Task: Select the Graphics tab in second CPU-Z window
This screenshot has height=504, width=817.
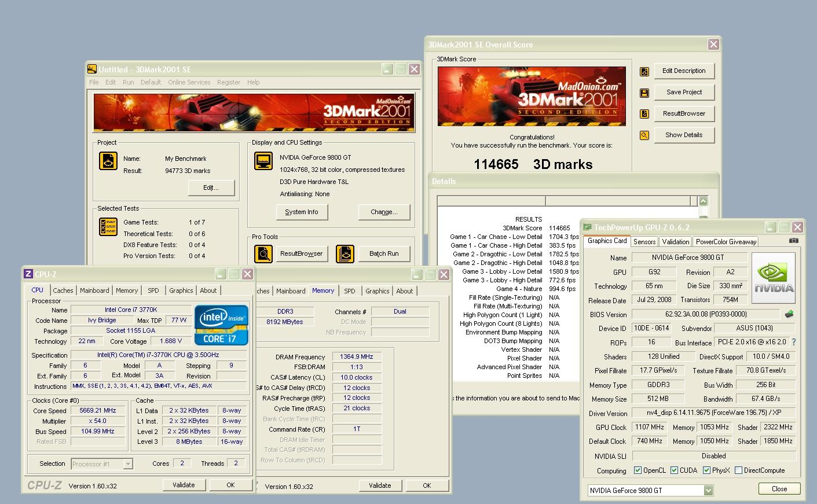Action: pyautogui.click(x=378, y=291)
